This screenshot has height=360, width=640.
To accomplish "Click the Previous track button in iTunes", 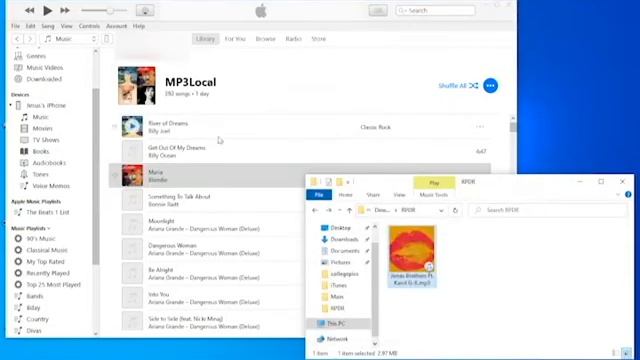I will click(29, 11).
